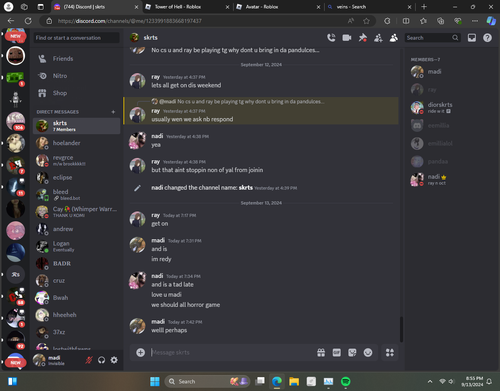
Task: Open the Copilot sidebar icon
Action: click(x=491, y=21)
